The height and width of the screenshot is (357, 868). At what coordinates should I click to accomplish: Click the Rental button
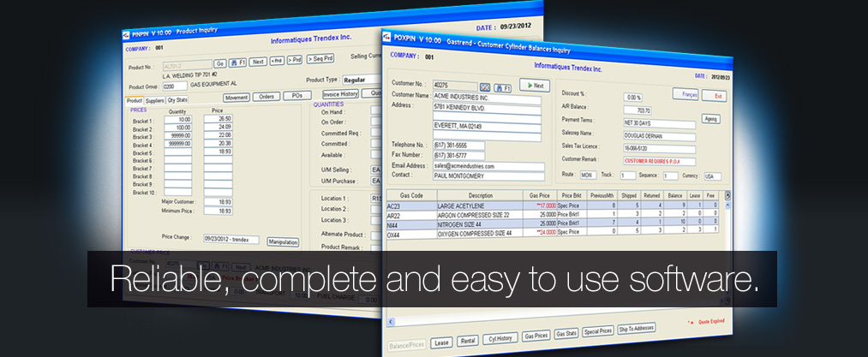[x=470, y=340]
